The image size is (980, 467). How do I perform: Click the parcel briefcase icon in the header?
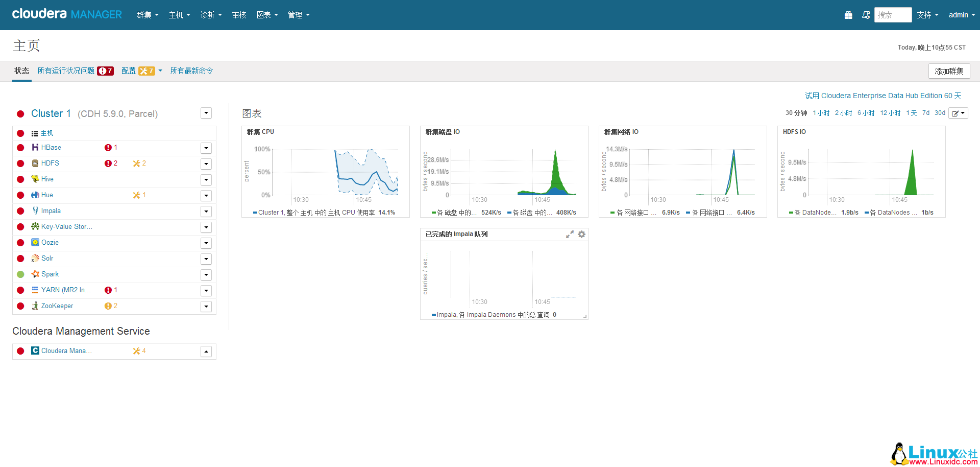(x=848, y=15)
